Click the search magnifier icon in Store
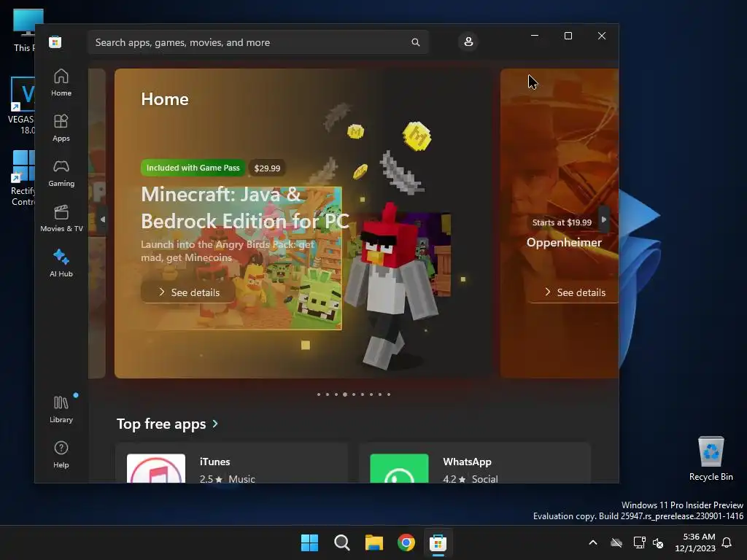 [415, 42]
